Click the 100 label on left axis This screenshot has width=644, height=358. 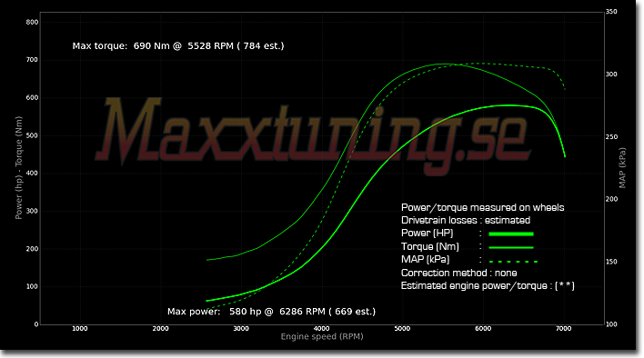[32, 286]
